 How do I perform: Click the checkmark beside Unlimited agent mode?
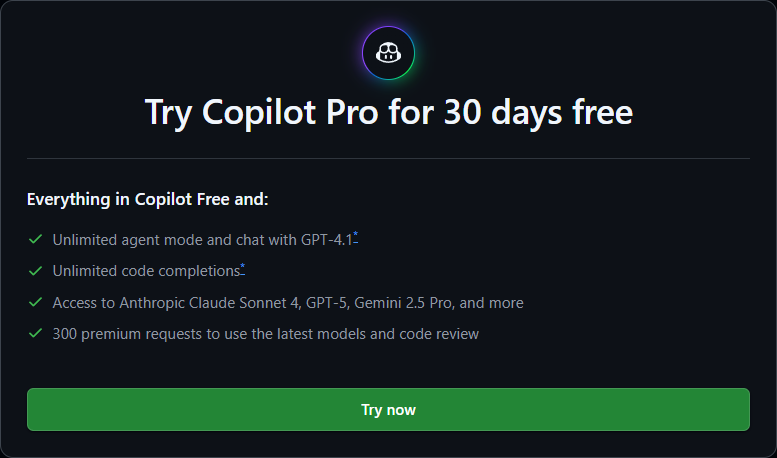[35, 239]
